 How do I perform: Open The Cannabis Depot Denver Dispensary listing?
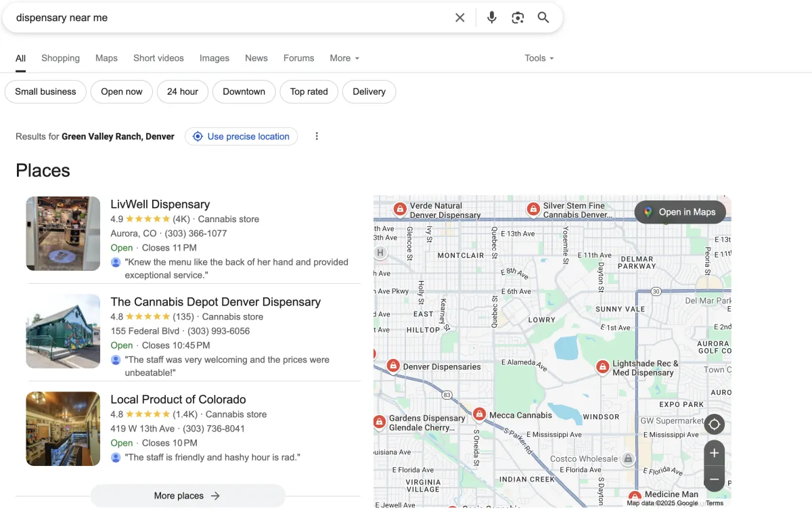216,301
